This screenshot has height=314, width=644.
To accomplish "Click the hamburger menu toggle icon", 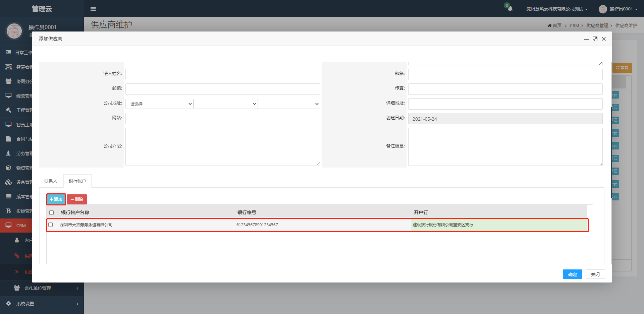I will (93, 9).
